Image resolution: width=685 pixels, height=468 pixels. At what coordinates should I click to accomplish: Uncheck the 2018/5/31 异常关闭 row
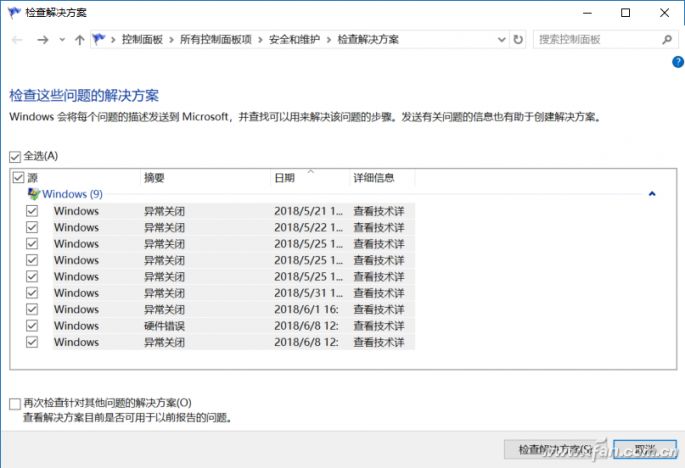pyautogui.click(x=32, y=293)
